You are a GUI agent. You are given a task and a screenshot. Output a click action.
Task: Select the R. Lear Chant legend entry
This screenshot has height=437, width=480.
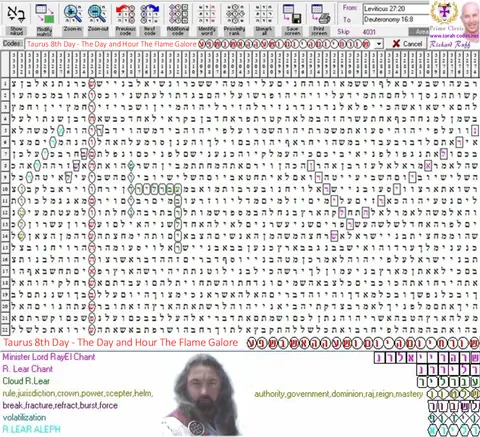(x=28, y=369)
